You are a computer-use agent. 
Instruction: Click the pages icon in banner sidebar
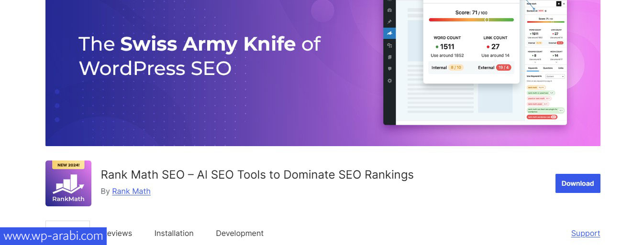pos(389,57)
